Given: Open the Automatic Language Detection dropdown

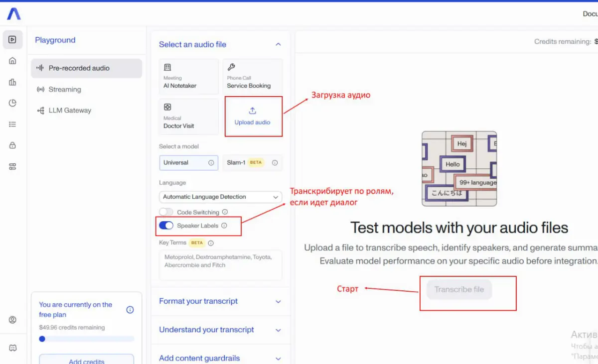Looking at the screenshot, I should click(x=220, y=197).
